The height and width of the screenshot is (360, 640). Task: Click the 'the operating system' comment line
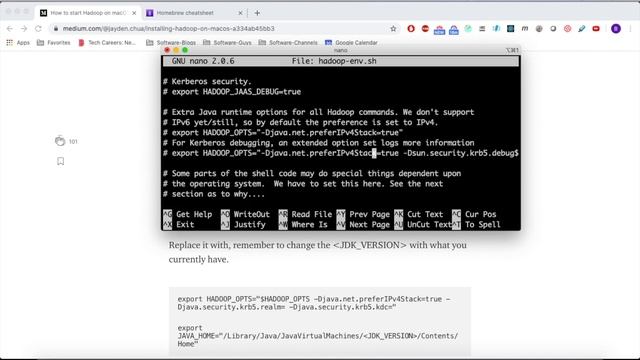click(303, 184)
